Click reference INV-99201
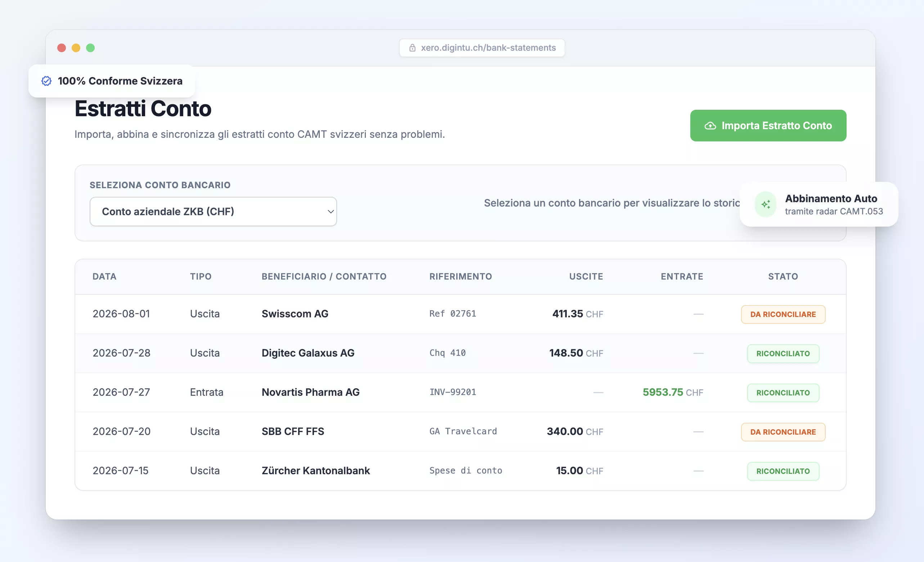Screen dimensions: 924x562 pos(453,392)
